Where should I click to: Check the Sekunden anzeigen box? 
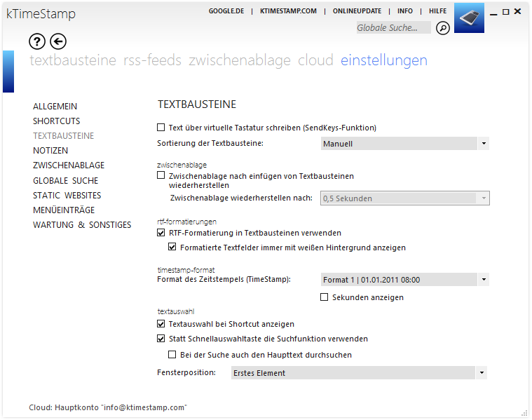(324, 297)
